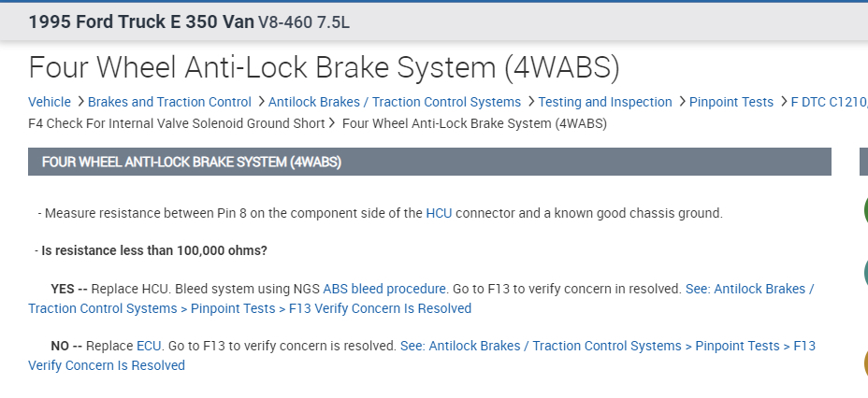Open the Pinpoint Tests breadcrumb link
The image size is (868, 398).
coord(731,102)
